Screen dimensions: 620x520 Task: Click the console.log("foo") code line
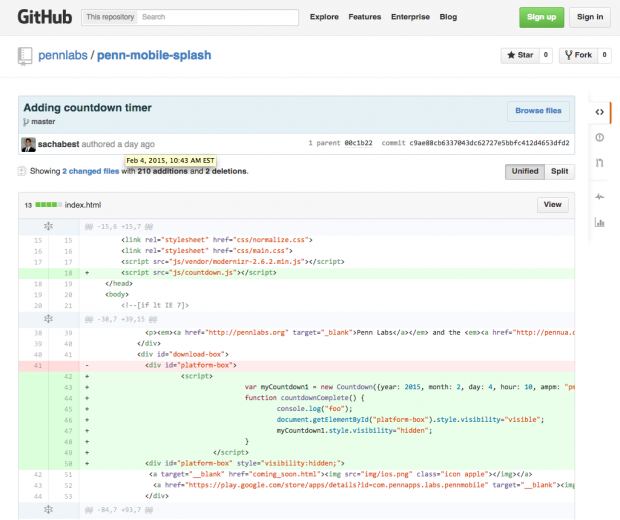pos(314,409)
